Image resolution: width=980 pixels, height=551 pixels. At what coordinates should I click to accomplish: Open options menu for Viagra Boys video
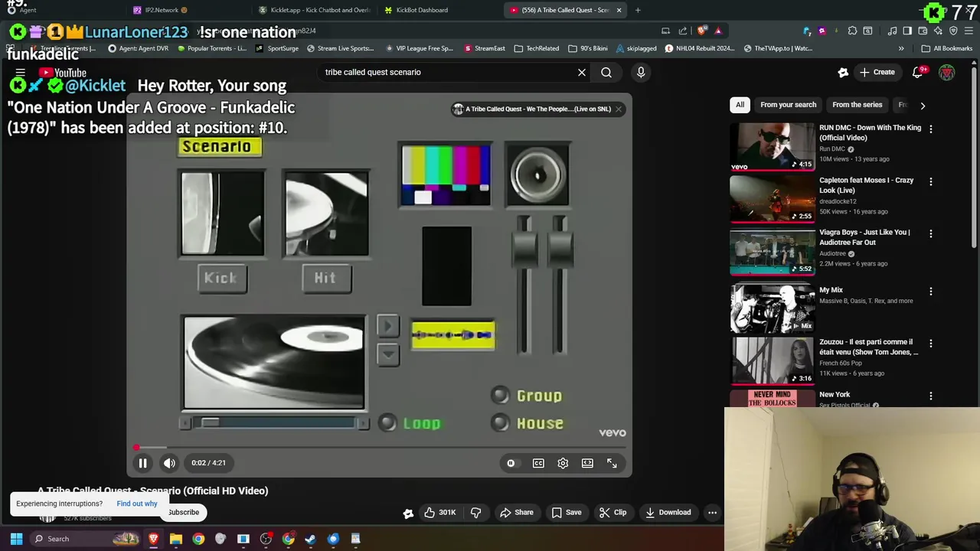(931, 233)
